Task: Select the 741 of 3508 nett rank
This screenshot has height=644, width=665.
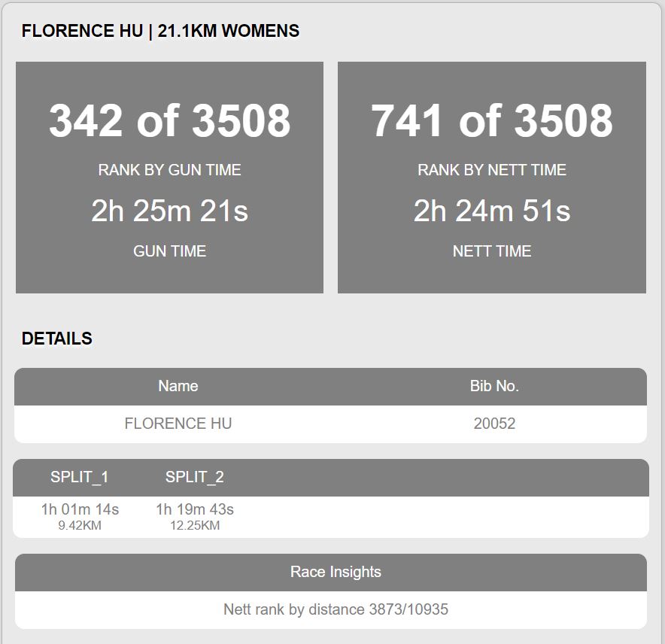Action: 492,121
